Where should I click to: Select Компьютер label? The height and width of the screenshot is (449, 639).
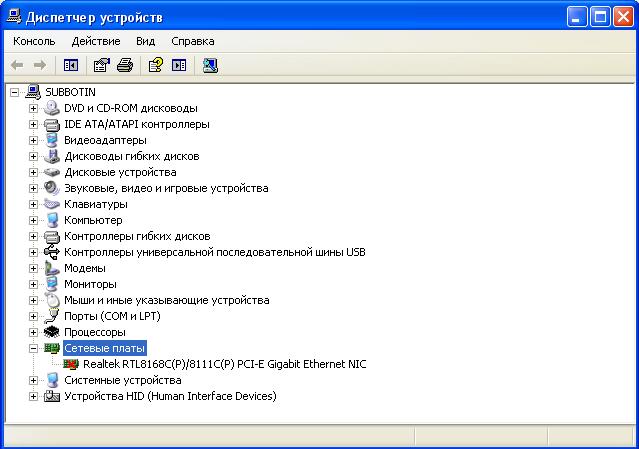pyautogui.click(x=93, y=220)
